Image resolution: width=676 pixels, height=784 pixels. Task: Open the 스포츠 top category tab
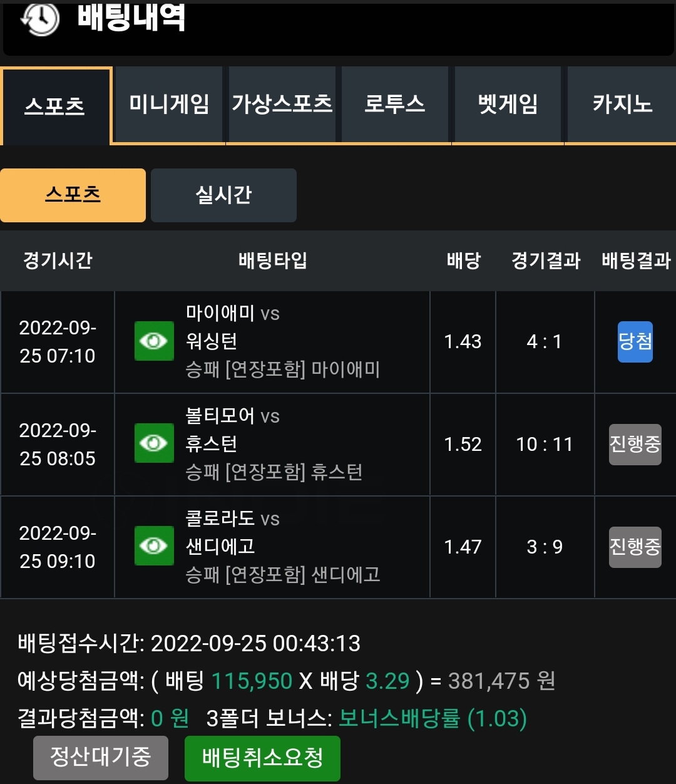pos(56,106)
